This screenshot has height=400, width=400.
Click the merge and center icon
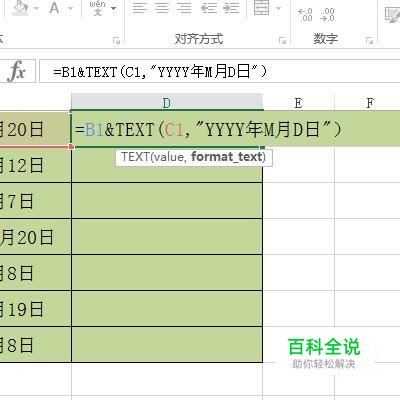pos(261,7)
